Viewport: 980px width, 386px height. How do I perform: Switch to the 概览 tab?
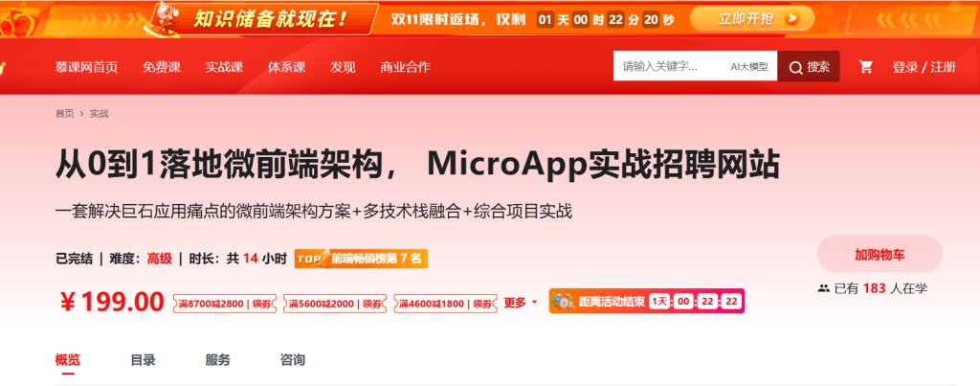[68, 360]
